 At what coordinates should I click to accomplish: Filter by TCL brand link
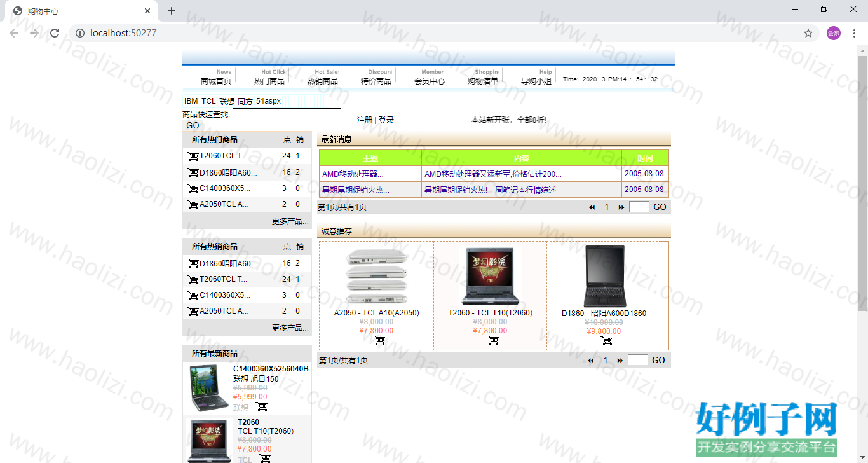coord(208,101)
